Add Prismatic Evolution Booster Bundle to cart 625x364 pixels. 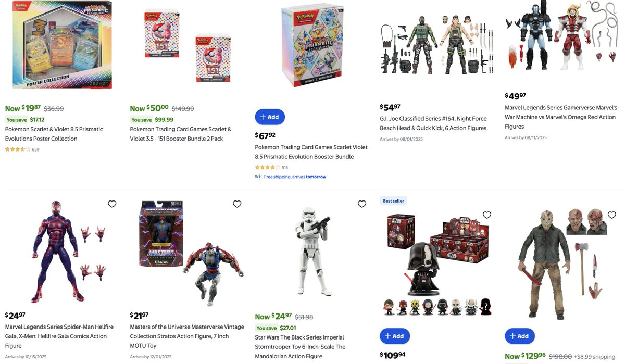point(270,117)
